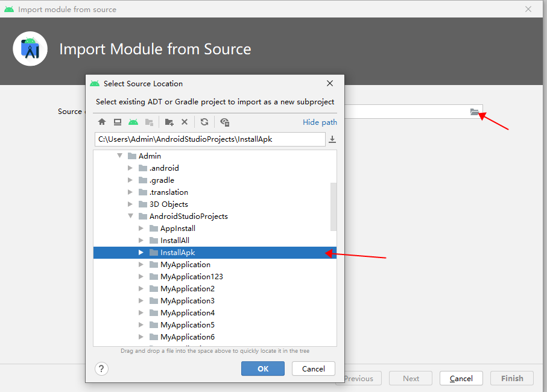Expand the .translation folder
Image resolution: width=547 pixels, height=392 pixels.
[x=130, y=192]
